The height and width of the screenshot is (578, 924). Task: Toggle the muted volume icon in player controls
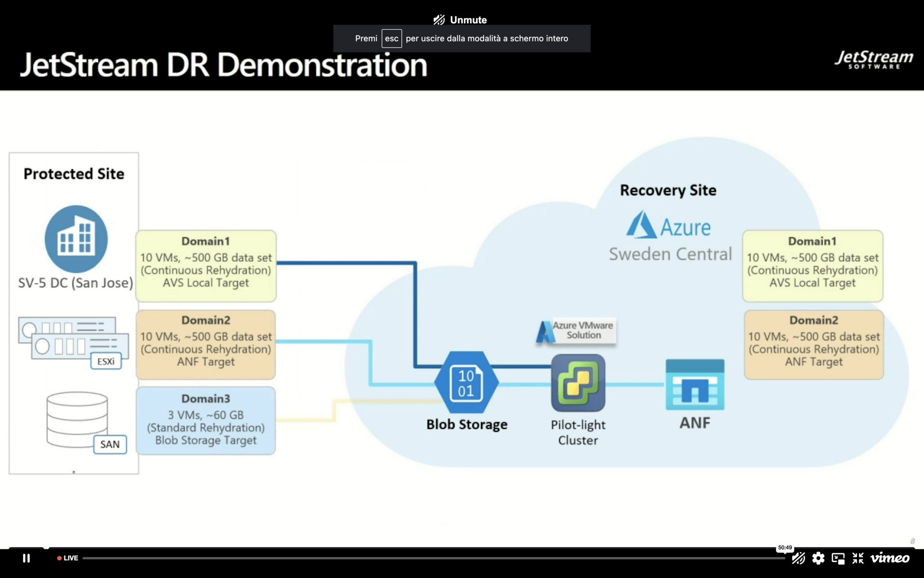click(798, 558)
